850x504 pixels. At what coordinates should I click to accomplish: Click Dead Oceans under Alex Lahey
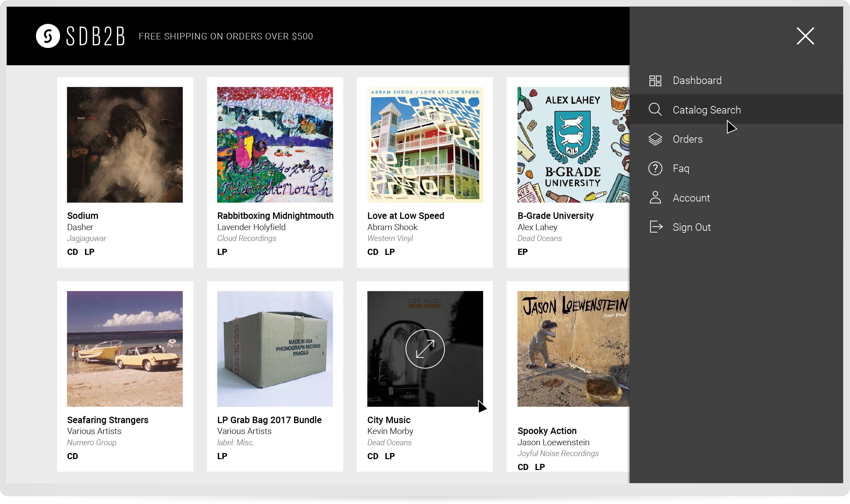[539, 239]
